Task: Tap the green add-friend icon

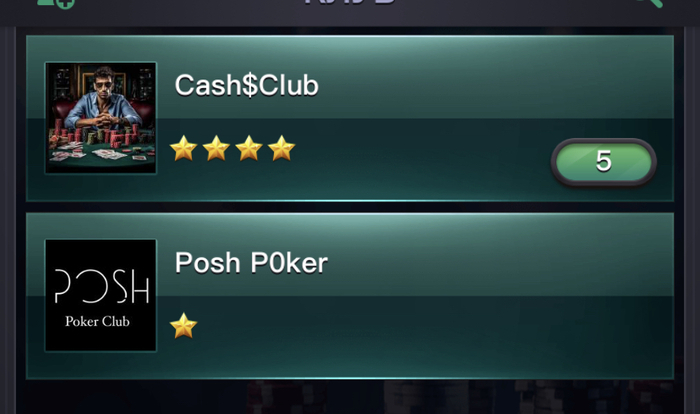Action: tap(56, 3)
